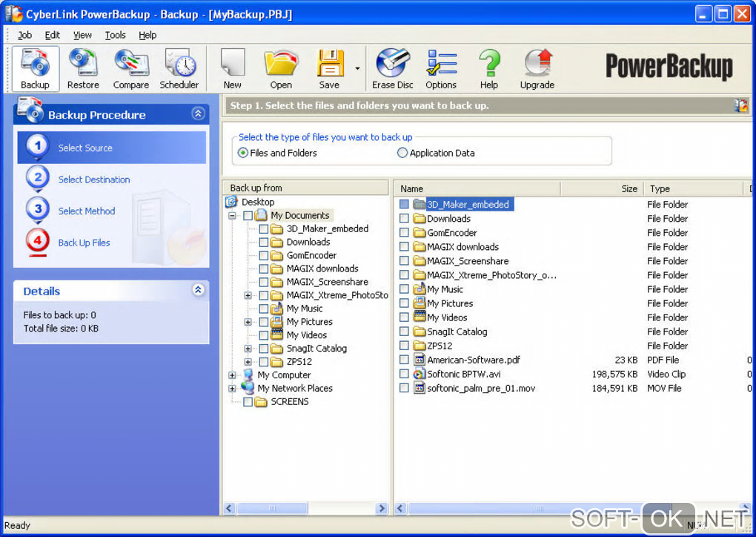Check the Softonic BPTW.avi checkbox
This screenshot has height=537, width=756.
pyautogui.click(x=404, y=374)
